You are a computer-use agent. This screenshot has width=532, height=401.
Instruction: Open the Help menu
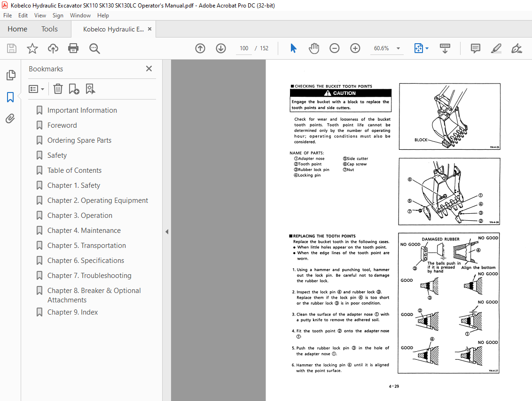[103, 15]
